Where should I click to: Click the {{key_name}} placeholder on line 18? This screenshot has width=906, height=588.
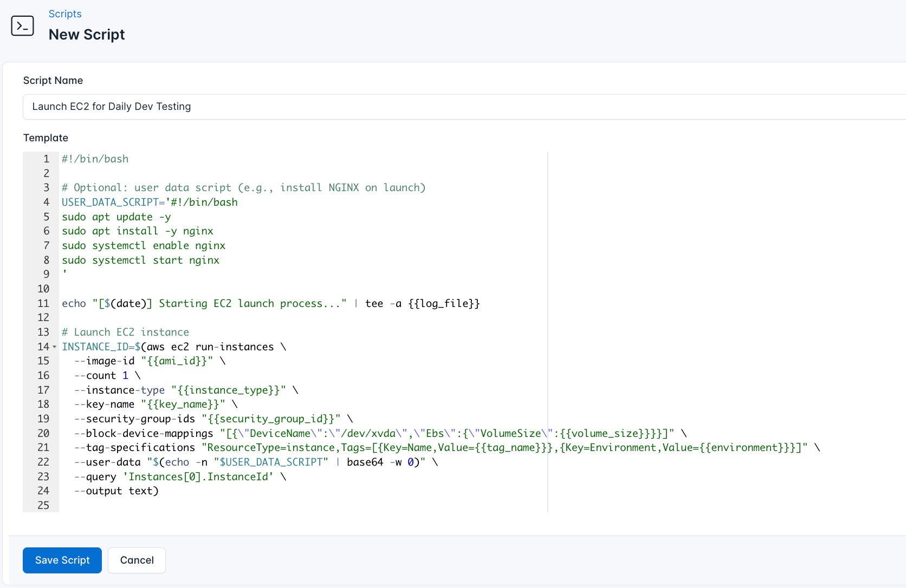(x=182, y=404)
